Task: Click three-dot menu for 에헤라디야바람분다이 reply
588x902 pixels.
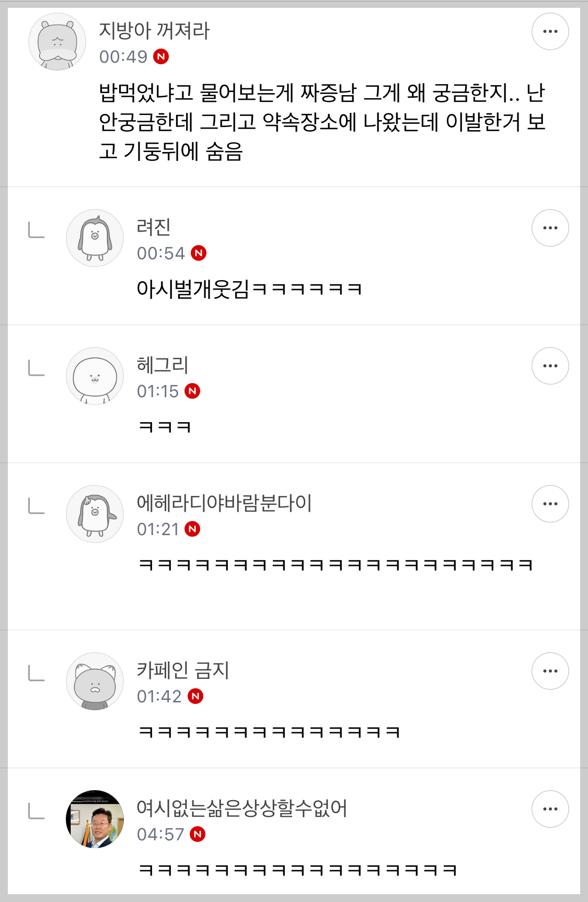Action: [x=550, y=504]
